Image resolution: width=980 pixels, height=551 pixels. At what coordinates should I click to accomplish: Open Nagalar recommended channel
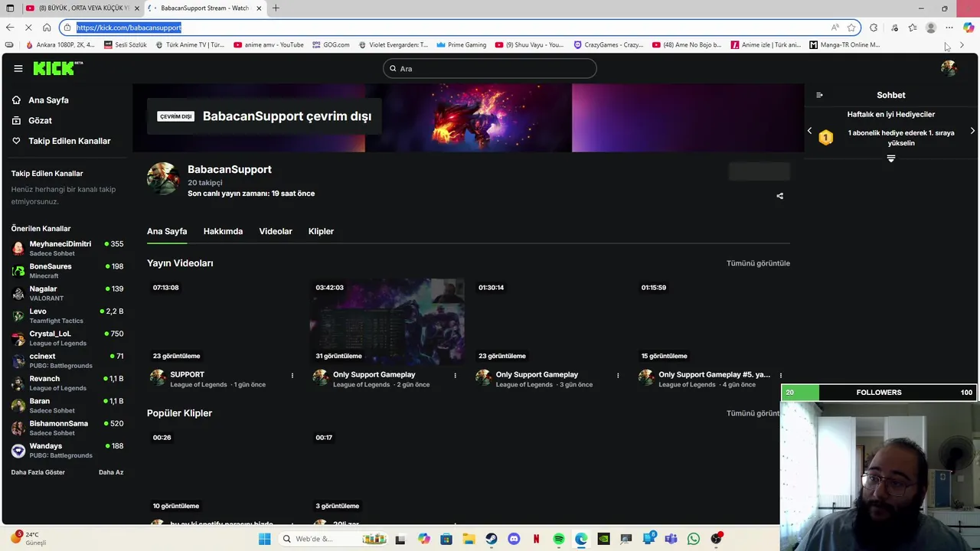(x=67, y=293)
